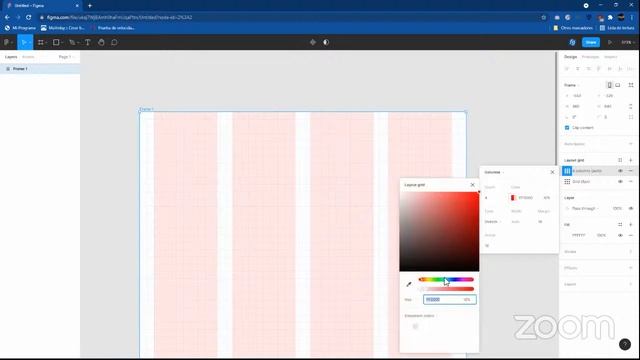Select the Text tool

(x=88, y=42)
